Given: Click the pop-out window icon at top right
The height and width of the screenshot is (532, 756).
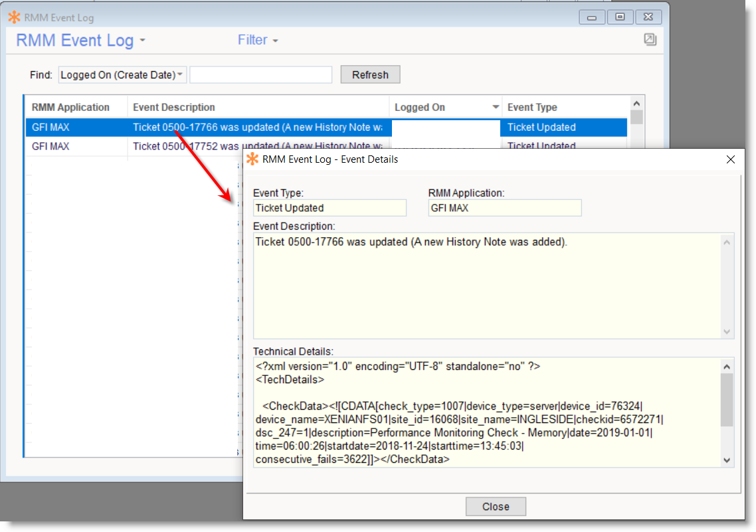Looking at the screenshot, I should coord(650,40).
